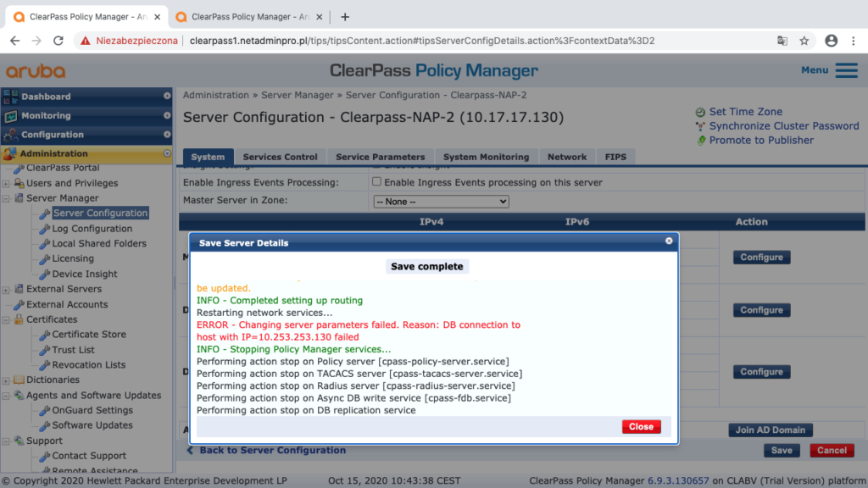The height and width of the screenshot is (488, 868).
Task: Open the FIPS tab
Action: click(x=615, y=157)
